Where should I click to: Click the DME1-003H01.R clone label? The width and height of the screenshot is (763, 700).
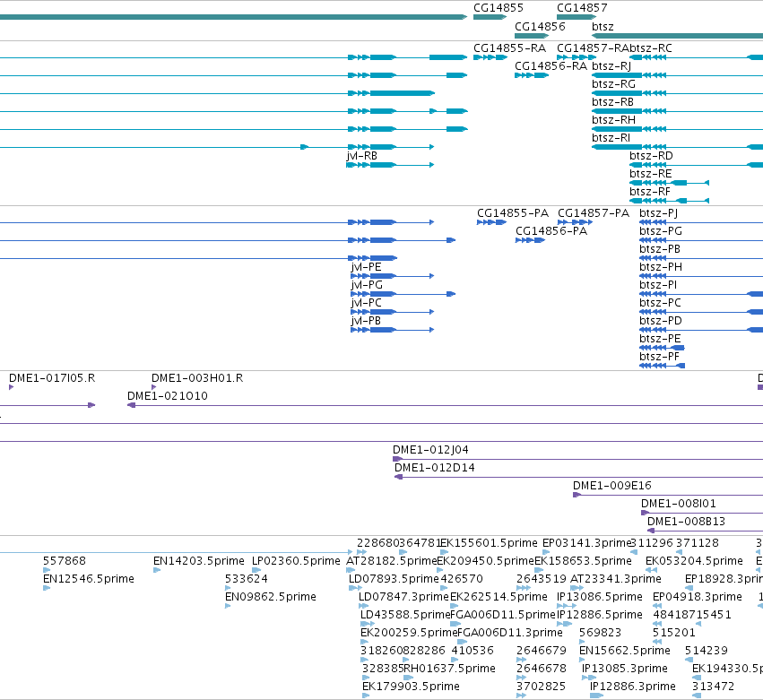click(x=197, y=378)
